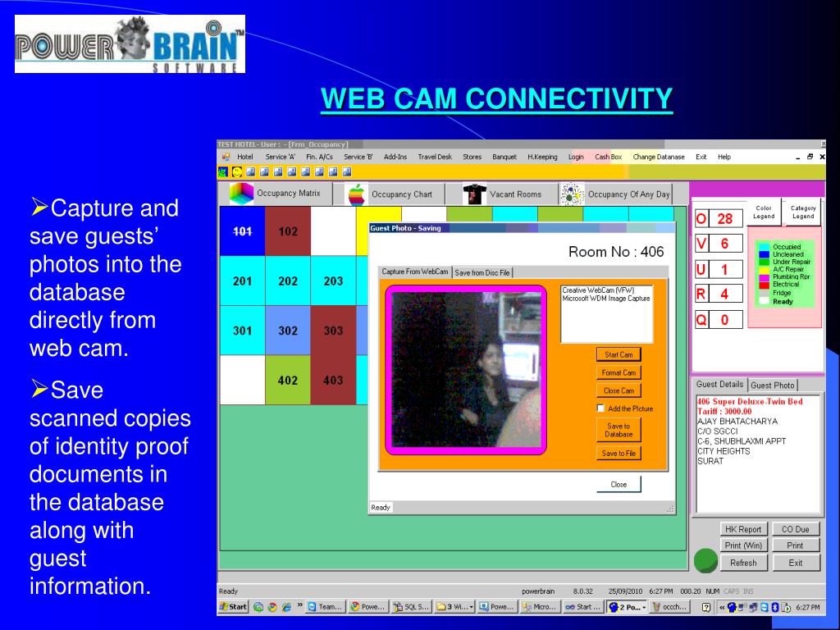Switch to the Vacant Rooms tab
This screenshot has width=840, height=630.
pyautogui.click(x=502, y=194)
